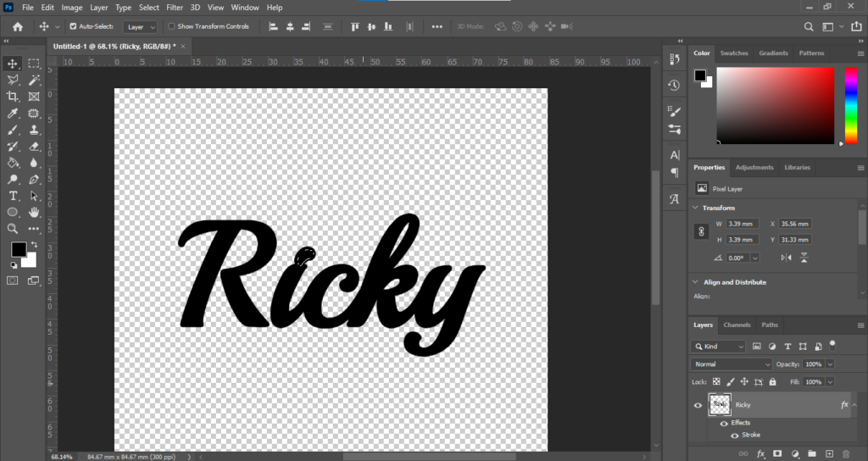Select the Horizontal Type tool
This screenshot has height=461, width=868.
tap(13, 196)
